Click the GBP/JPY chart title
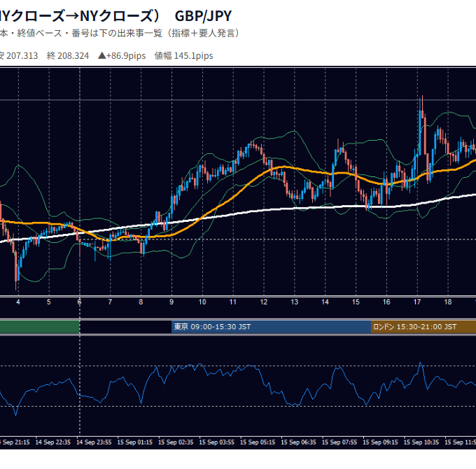476x469 pixels. click(x=203, y=16)
